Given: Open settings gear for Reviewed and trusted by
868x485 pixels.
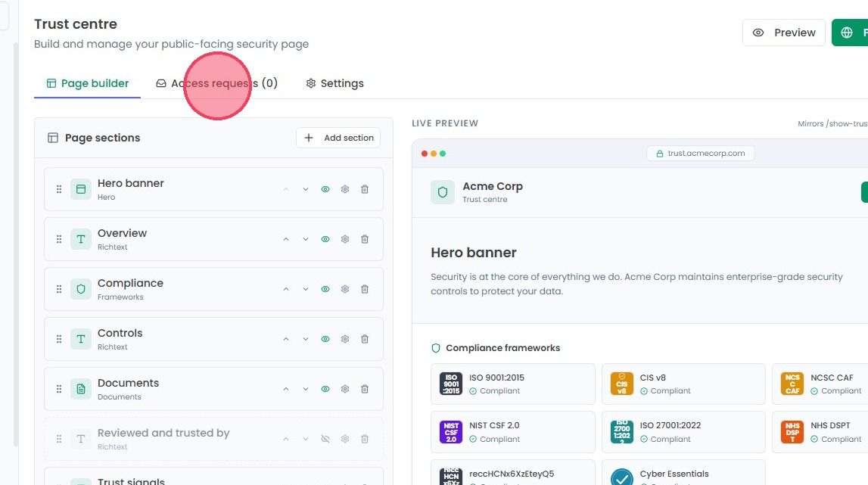Looking at the screenshot, I should coord(345,439).
